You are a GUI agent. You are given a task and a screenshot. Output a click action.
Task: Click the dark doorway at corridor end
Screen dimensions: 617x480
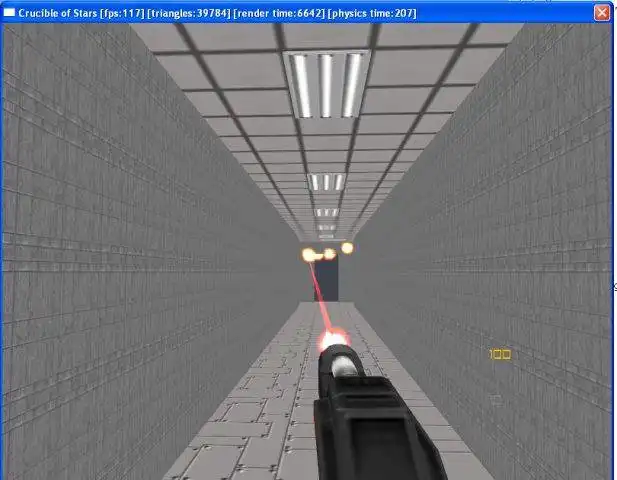[x=326, y=280]
